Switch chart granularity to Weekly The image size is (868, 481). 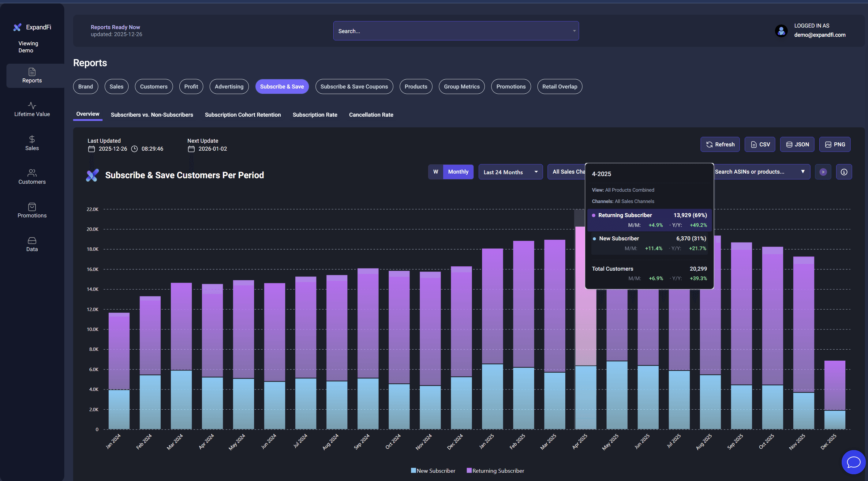click(435, 171)
